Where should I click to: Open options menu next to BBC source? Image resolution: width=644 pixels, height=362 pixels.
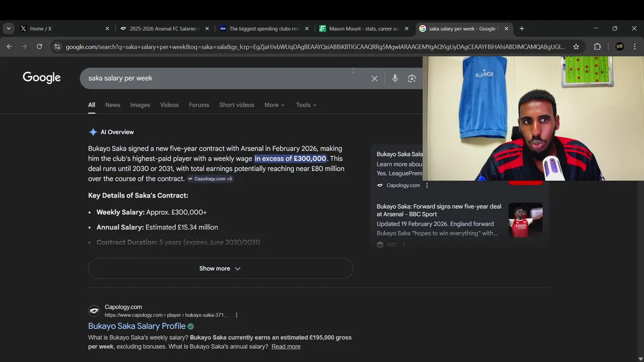point(404,245)
